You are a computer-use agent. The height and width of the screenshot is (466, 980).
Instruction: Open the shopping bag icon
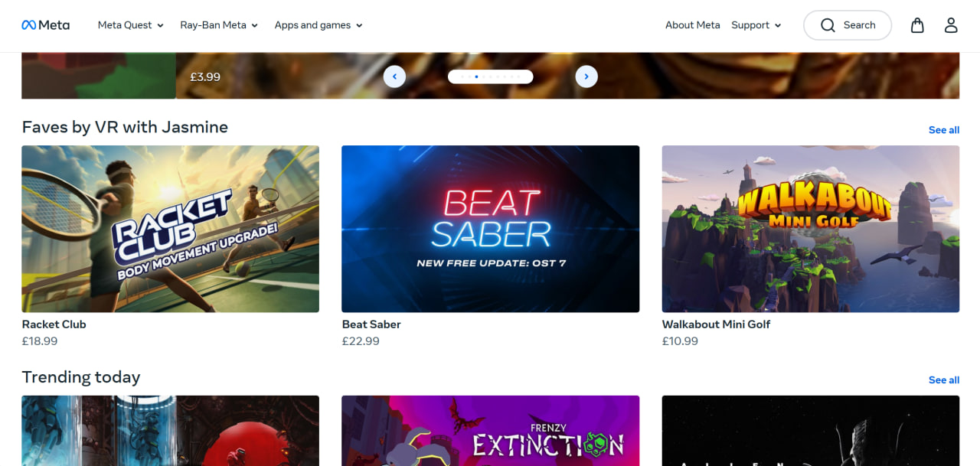pyautogui.click(x=917, y=25)
